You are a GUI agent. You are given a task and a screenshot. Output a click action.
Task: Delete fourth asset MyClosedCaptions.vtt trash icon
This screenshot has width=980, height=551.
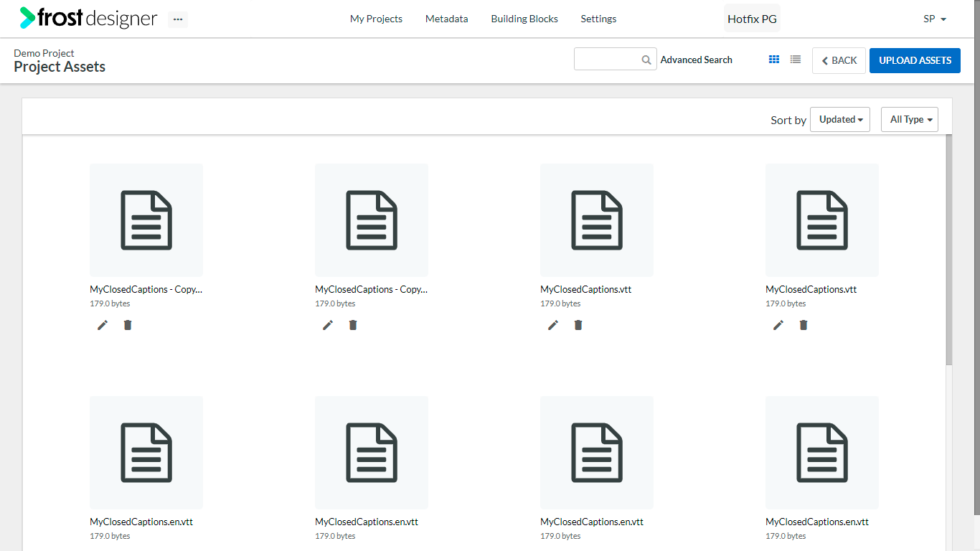point(804,325)
